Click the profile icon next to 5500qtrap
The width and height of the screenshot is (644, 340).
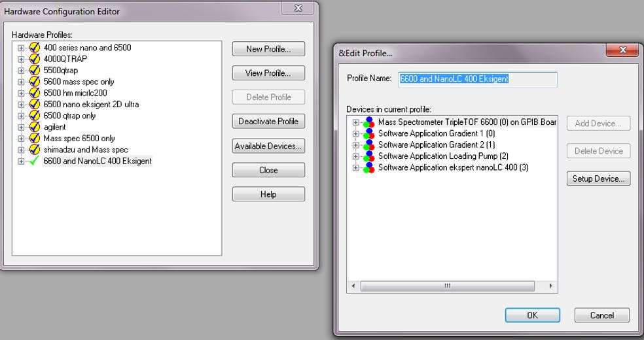point(35,70)
